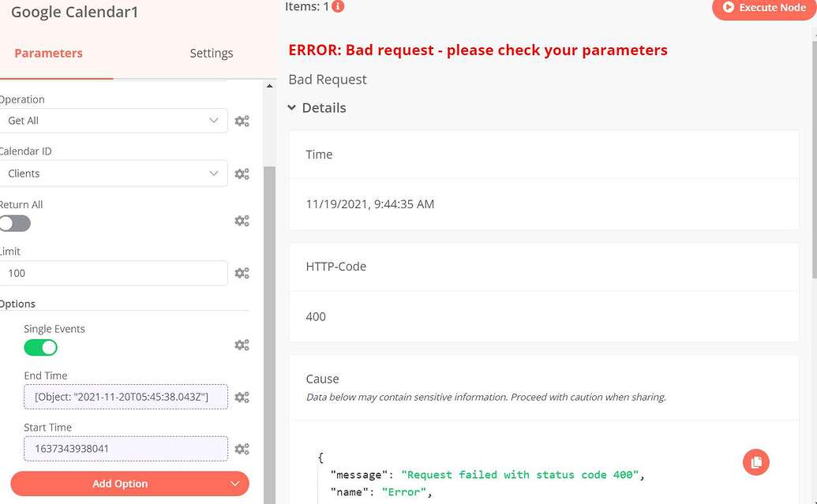
Task: Disable the Single Events toggle
Action: click(40, 347)
